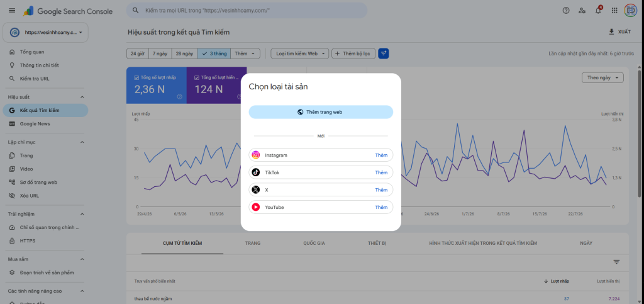
Task: Switch to HÌNH THỨC XUẤT HIỆN tab
Action: point(483,243)
